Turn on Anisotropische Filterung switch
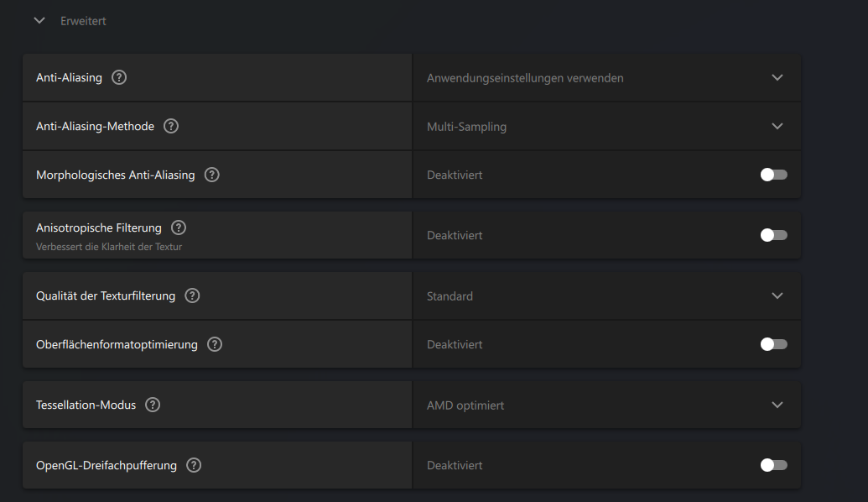Viewport: 868px width, 502px height. [x=773, y=235]
